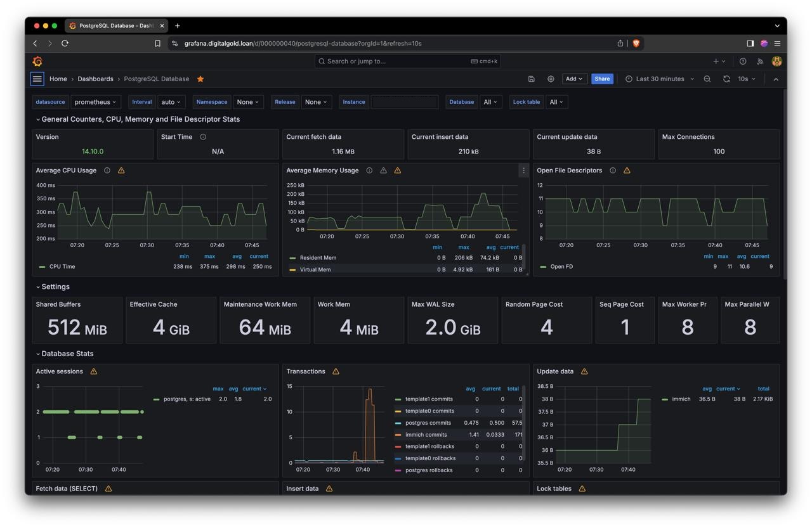Image resolution: width=812 pixels, height=528 pixels.
Task: Collapse top toolbar with chevron-up icon
Action: tap(776, 79)
